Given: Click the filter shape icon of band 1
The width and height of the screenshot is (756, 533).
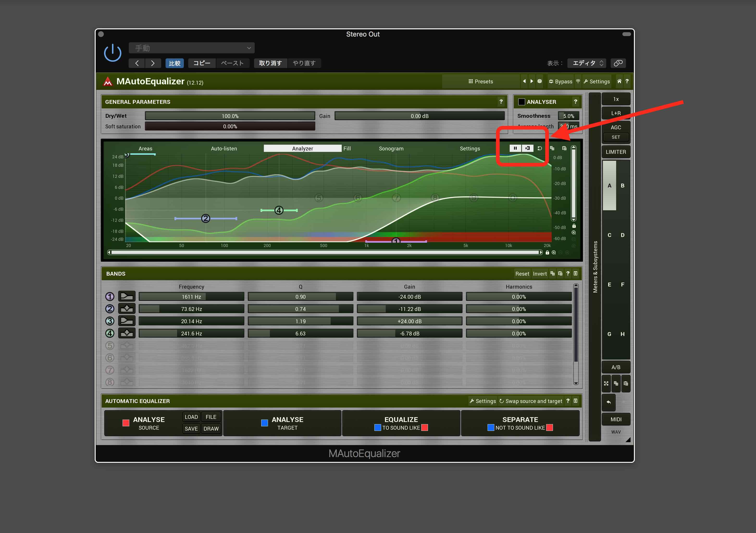Looking at the screenshot, I should coord(127,296).
